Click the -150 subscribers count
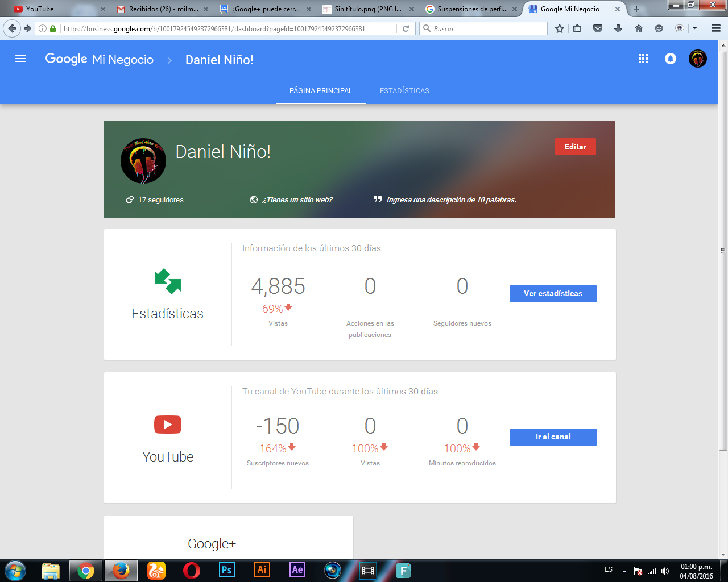The image size is (728, 582). 278,426
